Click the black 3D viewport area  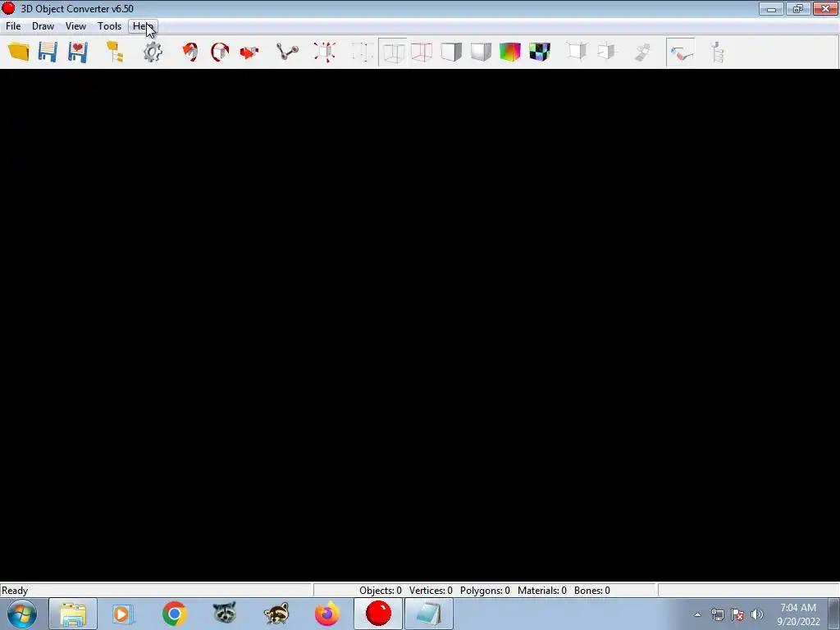pos(420,325)
